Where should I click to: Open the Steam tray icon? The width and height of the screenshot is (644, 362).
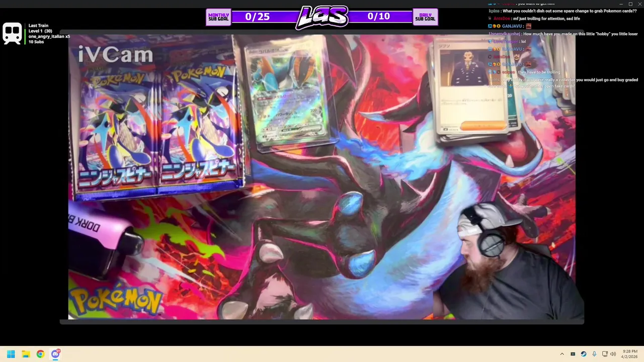584,354
